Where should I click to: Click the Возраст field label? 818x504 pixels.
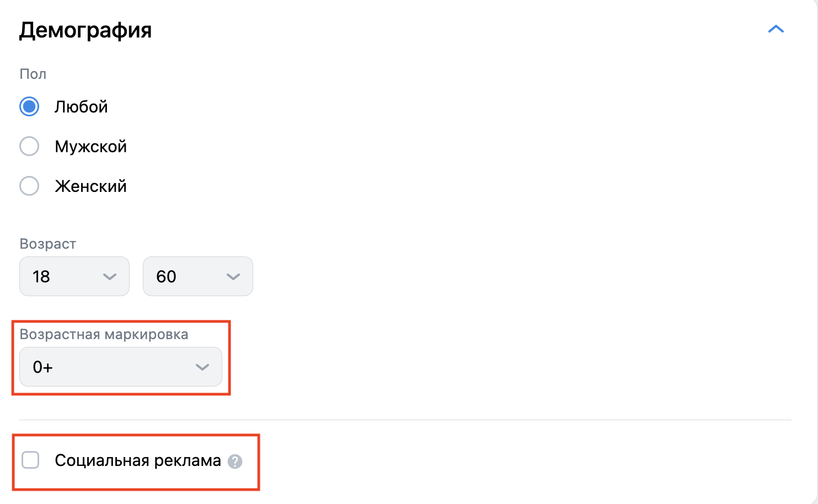tap(47, 244)
